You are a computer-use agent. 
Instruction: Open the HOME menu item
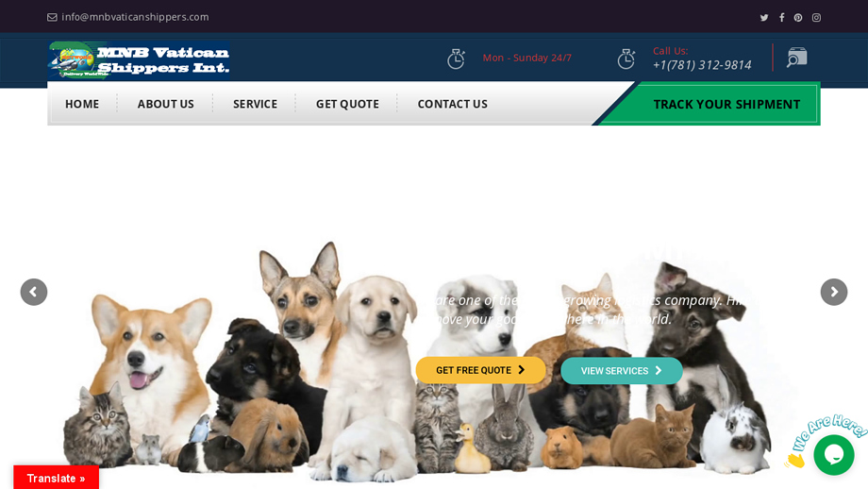[x=82, y=104]
